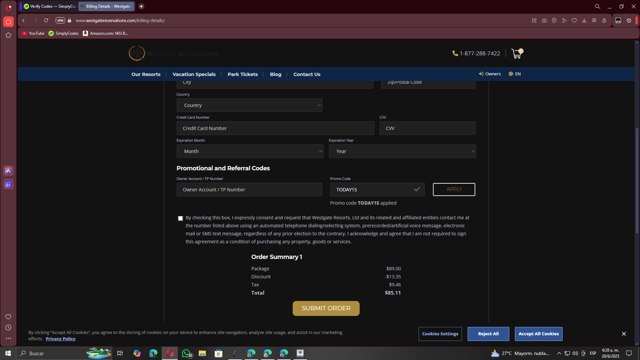The image size is (640, 360).
Task: Click Reject All cookies button
Action: [488, 334]
